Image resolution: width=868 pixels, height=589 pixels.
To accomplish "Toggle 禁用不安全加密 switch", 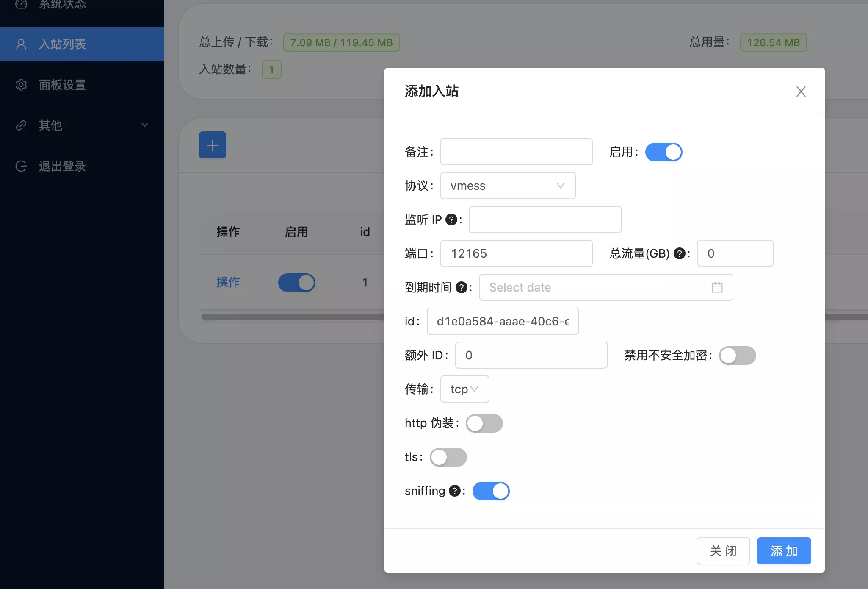I will (737, 356).
